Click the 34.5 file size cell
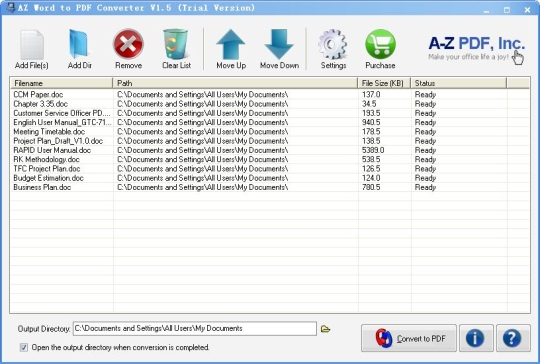Image resolution: width=540 pixels, height=364 pixels. [369, 104]
